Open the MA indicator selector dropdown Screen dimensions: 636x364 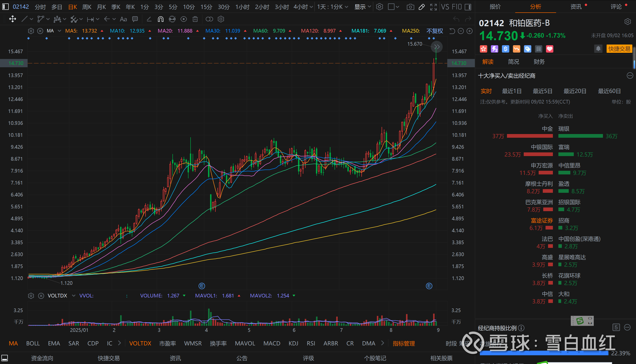pyautogui.click(x=59, y=31)
